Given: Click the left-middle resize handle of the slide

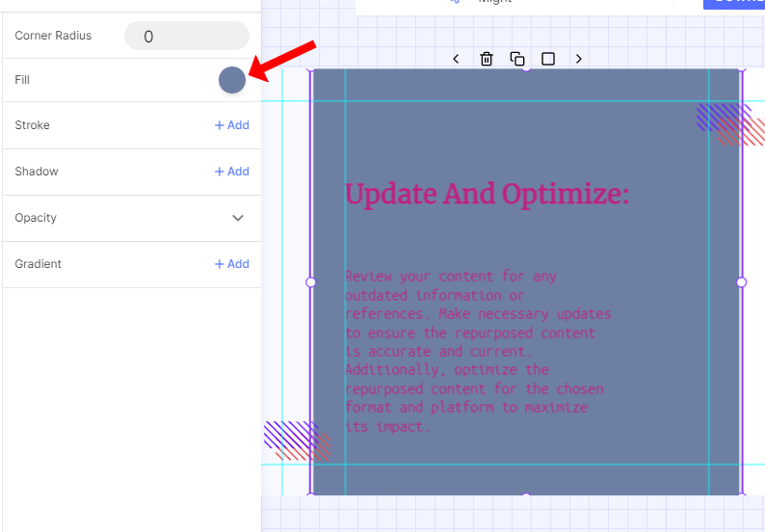Looking at the screenshot, I should click(310, 282).
